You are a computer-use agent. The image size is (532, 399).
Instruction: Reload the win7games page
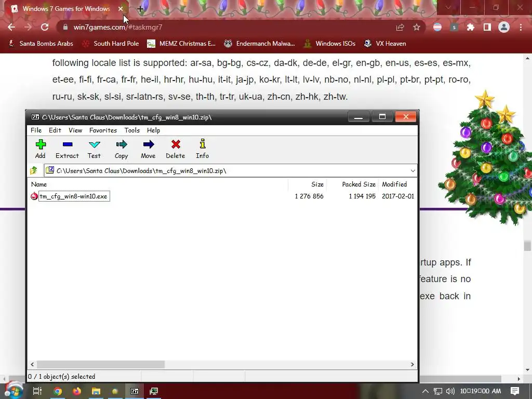45,27
